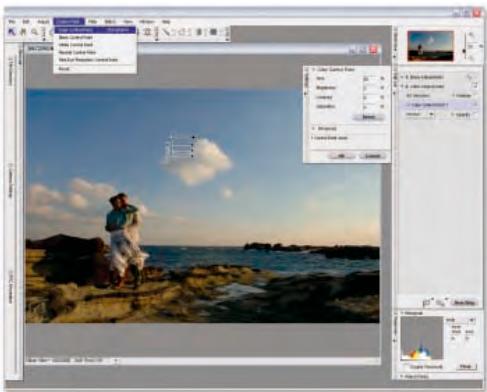The height and width of the screenshot is (392, 487).
Task: Click the Contrast value field
Action: (x=370, y=98)
